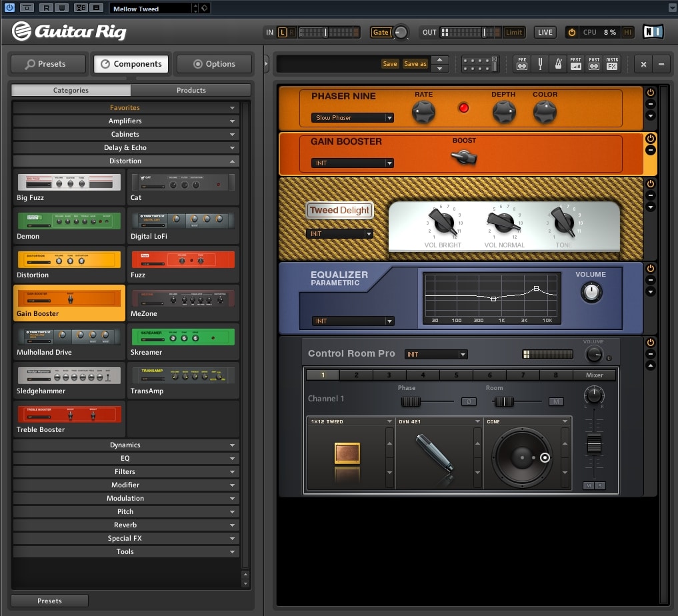
Task: Add the red Fuzz component
Action: pos(183,265)
